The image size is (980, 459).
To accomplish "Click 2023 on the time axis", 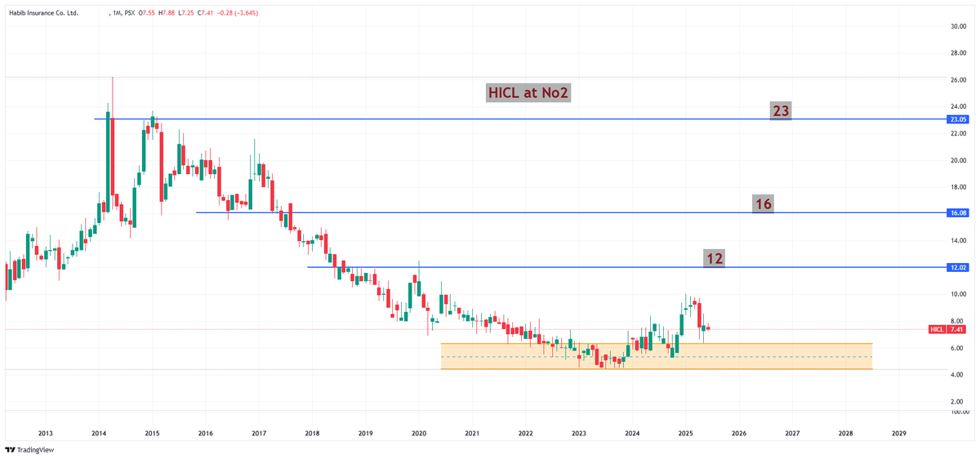I will [x=579, y=433].
